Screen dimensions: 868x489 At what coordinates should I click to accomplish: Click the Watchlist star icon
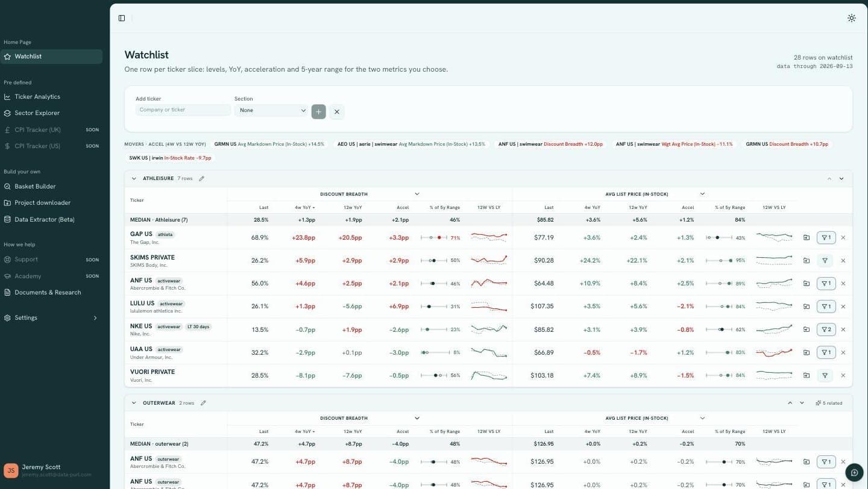coord(8,57)
